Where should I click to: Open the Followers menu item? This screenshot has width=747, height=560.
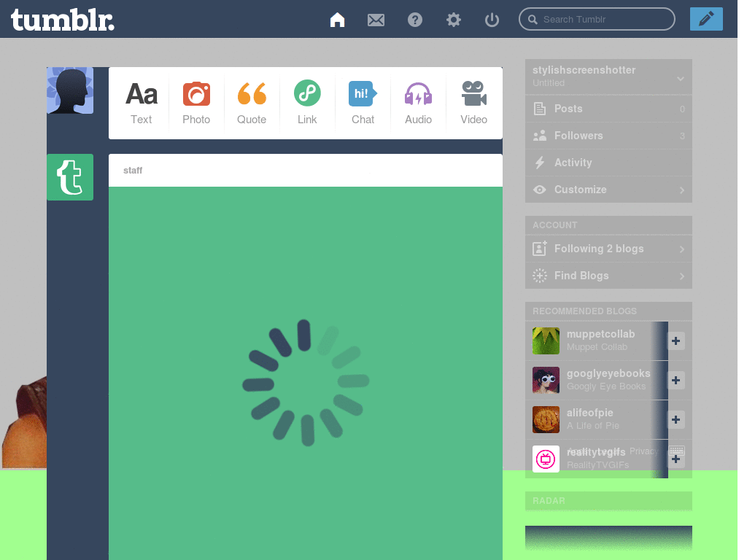click(x=608, y=136)
